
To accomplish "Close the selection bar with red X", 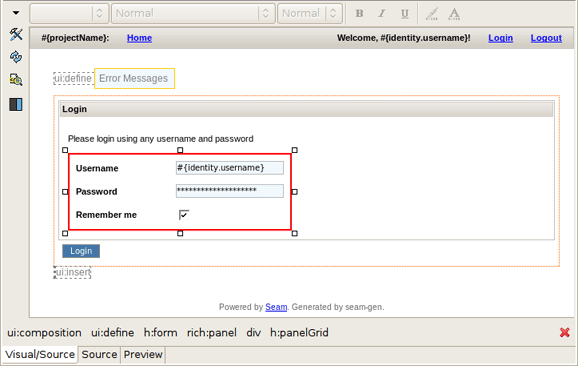I will 565,332.
